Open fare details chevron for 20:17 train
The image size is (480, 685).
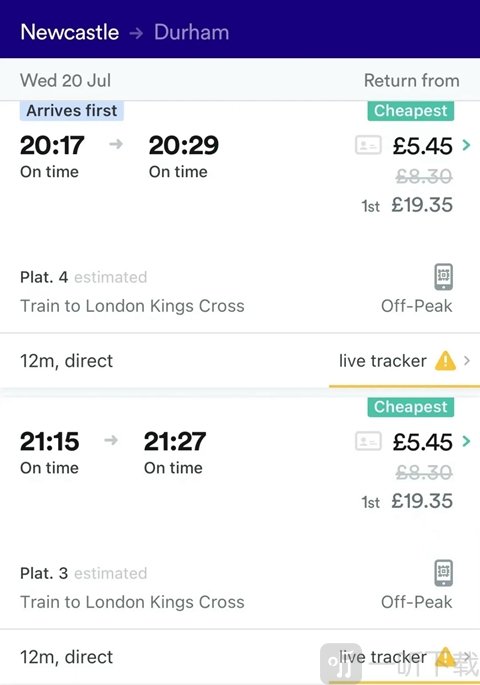466,145
